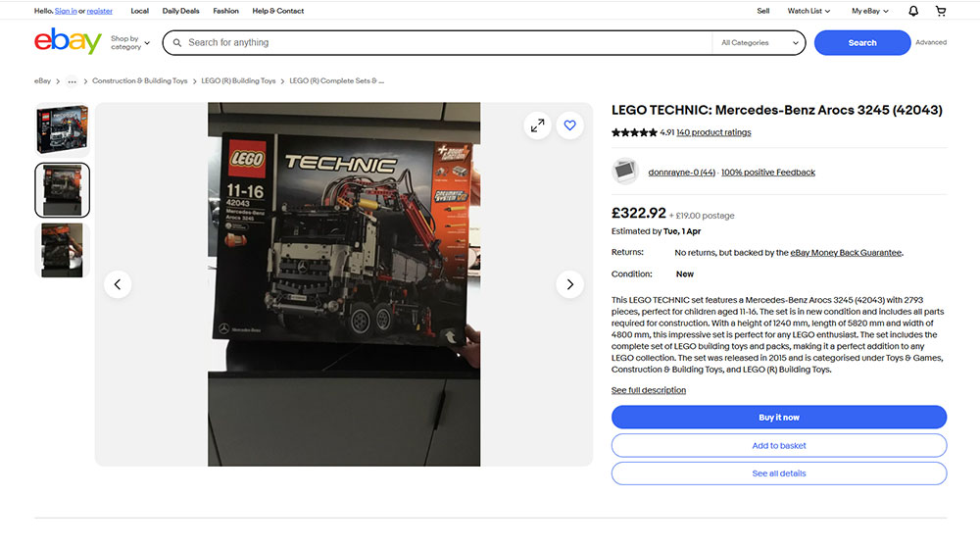Open the notifications bell icon

click(x=913, y=11)
